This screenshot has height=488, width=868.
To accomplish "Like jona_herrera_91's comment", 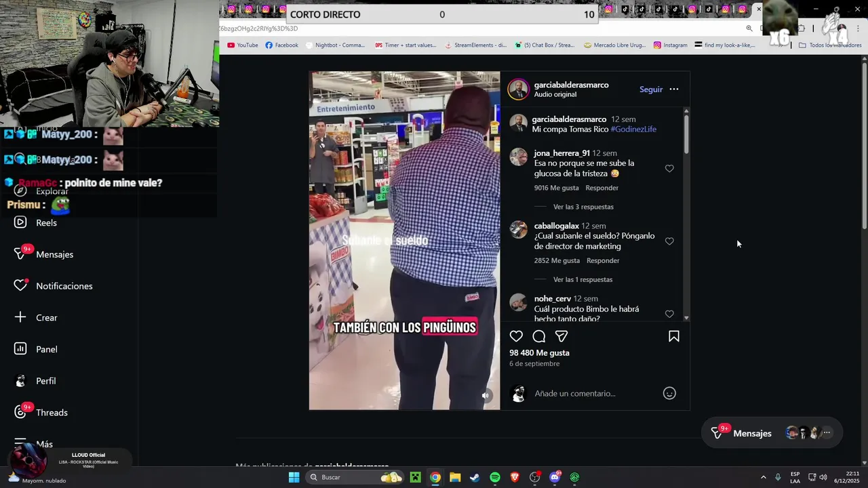I will pos(669,169).
